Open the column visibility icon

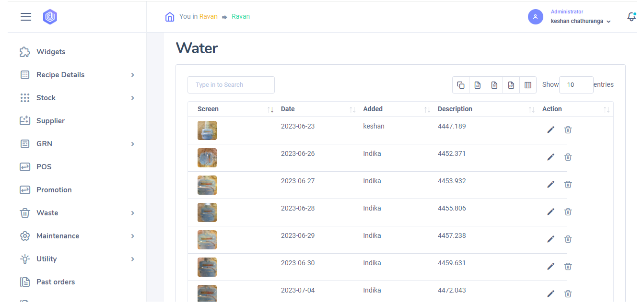528,85
